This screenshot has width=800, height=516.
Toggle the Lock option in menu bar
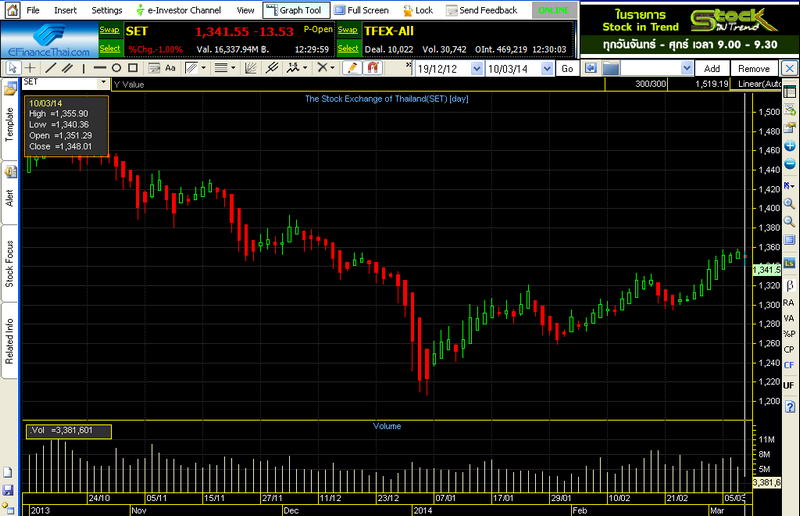(x=418, y=10)
